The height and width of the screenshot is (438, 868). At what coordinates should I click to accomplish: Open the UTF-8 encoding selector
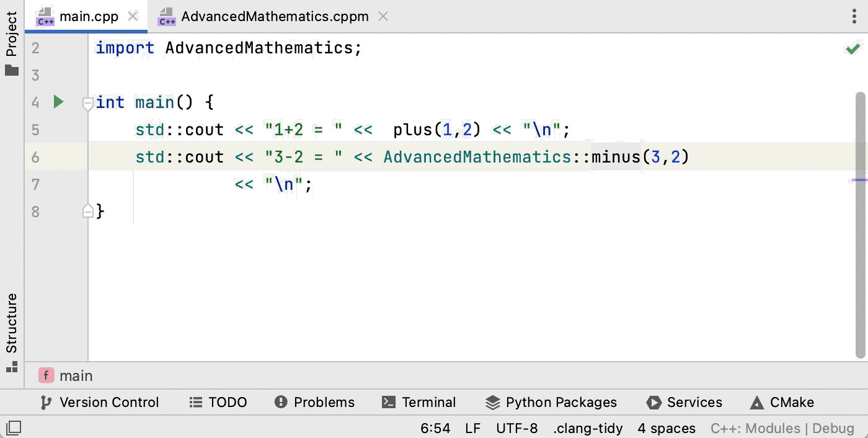point(516,428)
